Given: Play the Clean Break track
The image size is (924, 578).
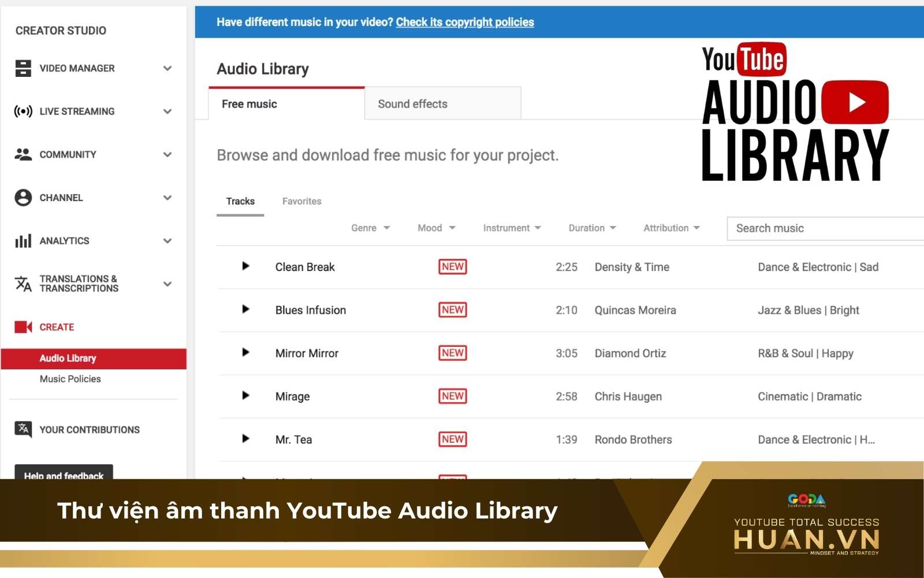Looking at the screenshot, I should click(x=245, y=266).
